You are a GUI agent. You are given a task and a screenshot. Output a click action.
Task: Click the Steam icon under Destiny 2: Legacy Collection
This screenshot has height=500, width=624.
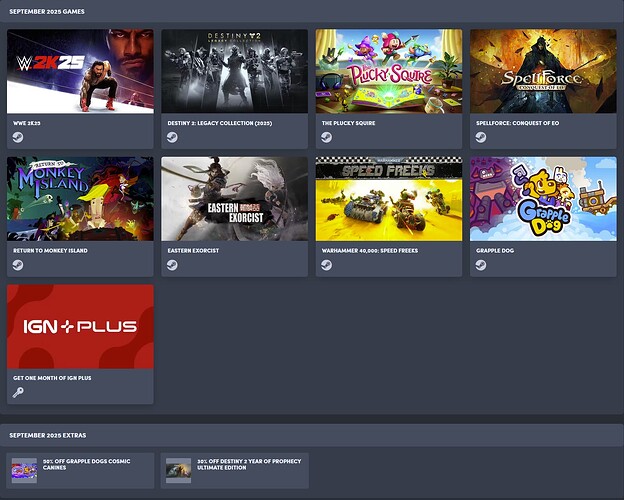172,138
